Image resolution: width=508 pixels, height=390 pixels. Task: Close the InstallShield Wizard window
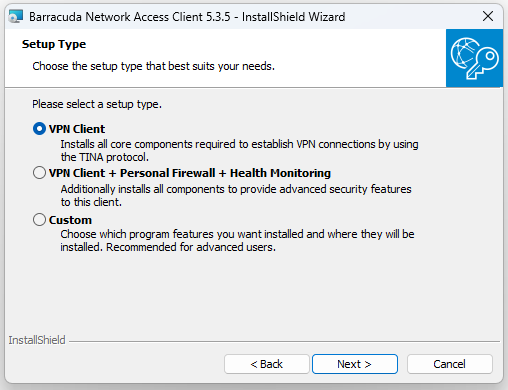pos(488,16)
